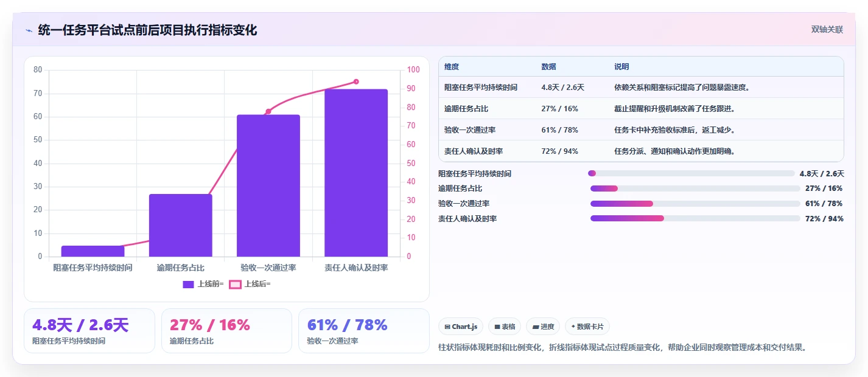The height and width of the screenshot is (377, 868).
Task: Click the line point above 责任人确认及时率 bar
Action: [x=356, y=81]
